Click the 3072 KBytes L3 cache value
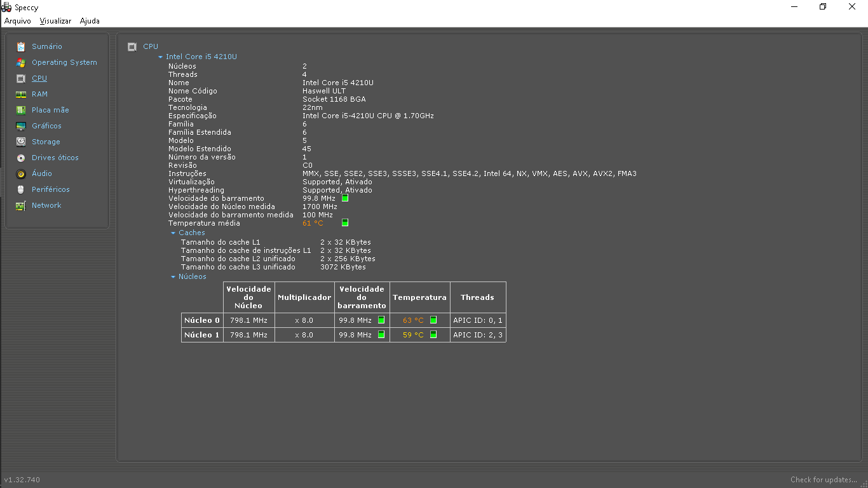The image size is (868, 488). coord(343,267)
